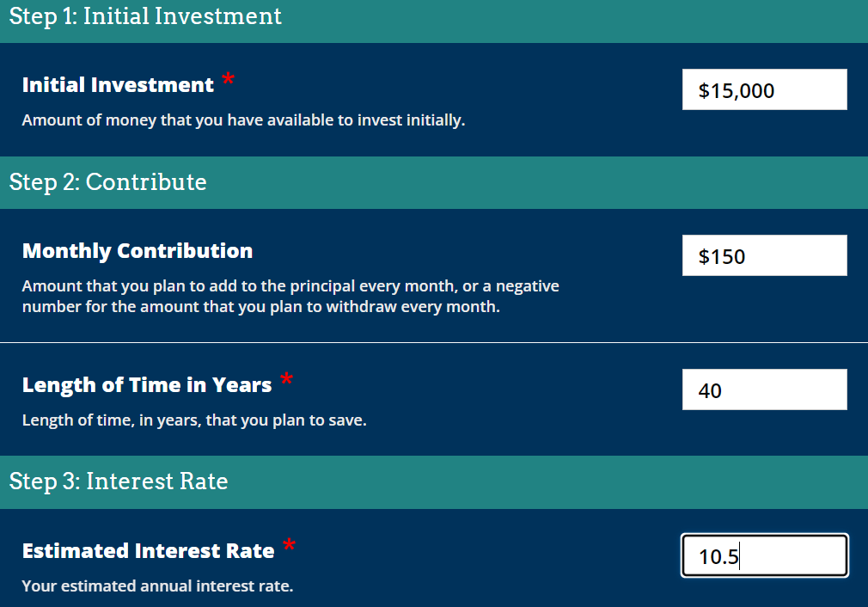
Task: Click the 'Monthly Contribution' label
Action: click(138, 251)
